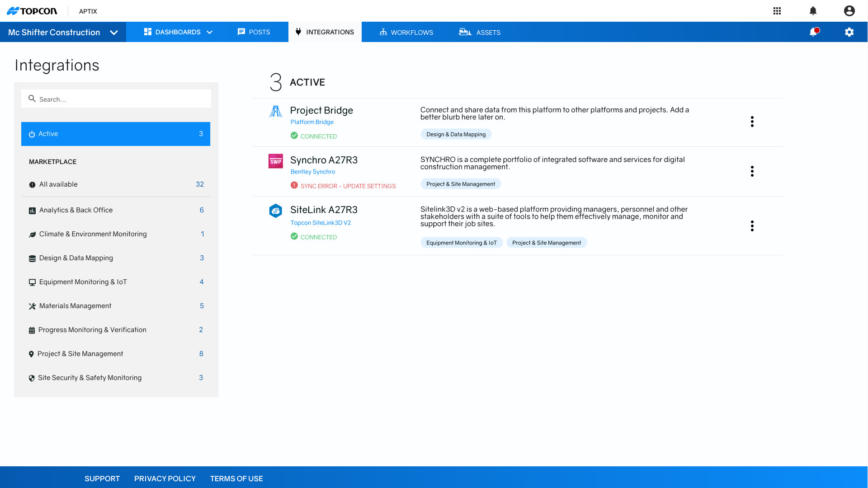Filter by Climate & Environment Monitoring
This screenshot has height=488, width=868.
click(116, 234)
